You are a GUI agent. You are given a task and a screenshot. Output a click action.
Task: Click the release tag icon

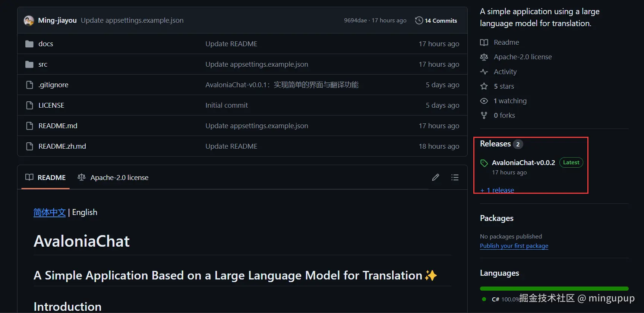pyautogui.click(x=484, y=163)
